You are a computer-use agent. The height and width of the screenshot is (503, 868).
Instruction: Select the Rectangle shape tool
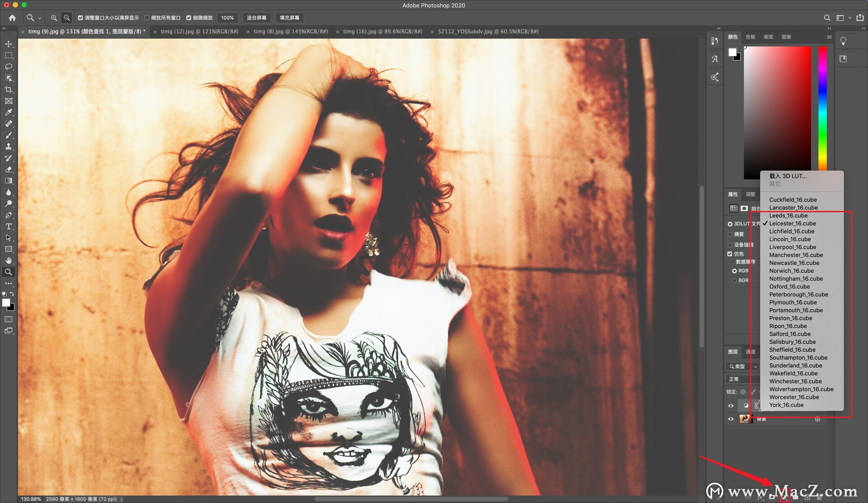9,249
